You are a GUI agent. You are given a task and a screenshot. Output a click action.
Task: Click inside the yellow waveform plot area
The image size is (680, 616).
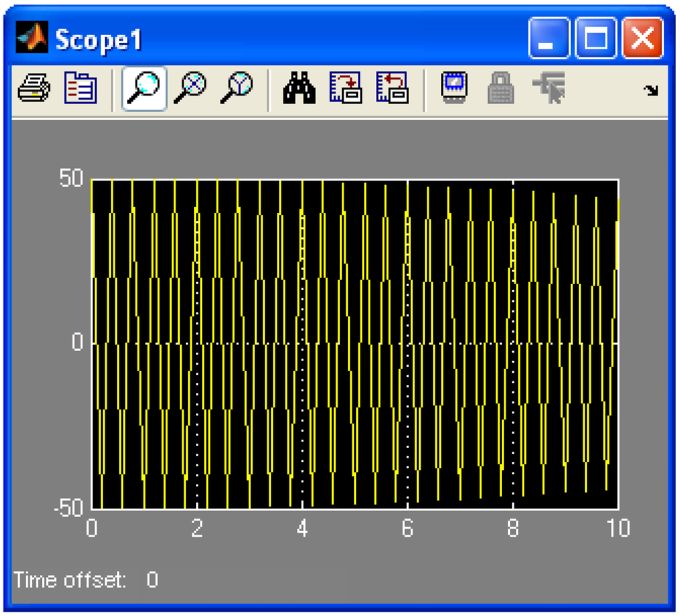(x=355, y=343)
